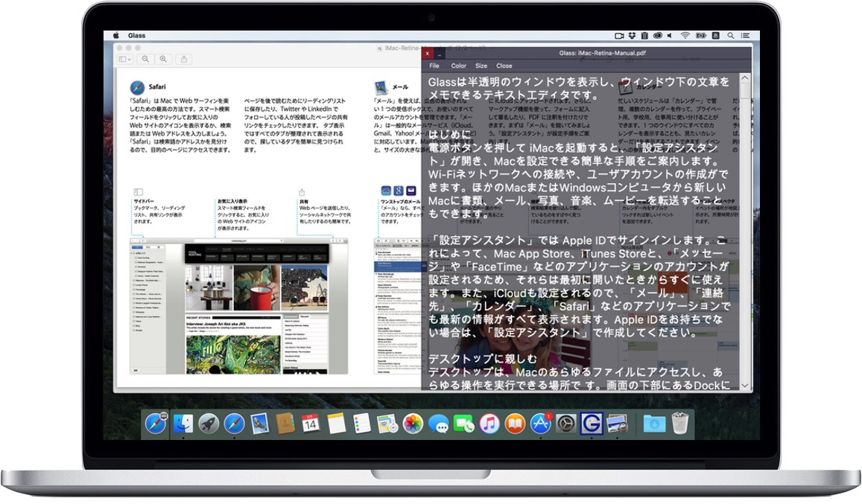Open Preview in the Dock
Image resolution: width=862 pixels, height=504 pixels.
pos(618,424)
